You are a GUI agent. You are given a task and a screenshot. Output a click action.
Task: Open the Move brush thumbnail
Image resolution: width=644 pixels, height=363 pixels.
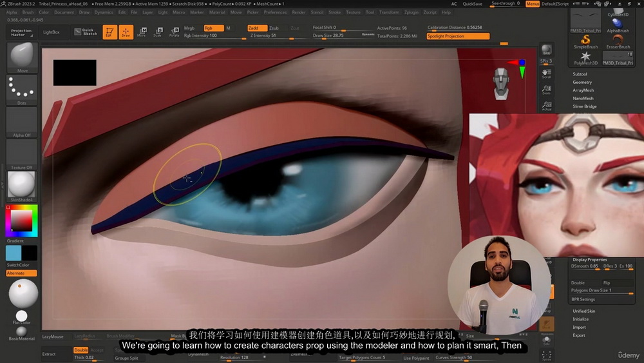22,57
